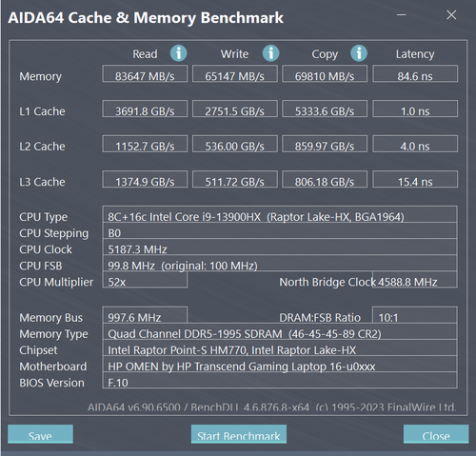The height and width of the screenshot is (456, 476).
Task: Close window with the X icon
Action: pyautogui.click(x=451, y=15)
